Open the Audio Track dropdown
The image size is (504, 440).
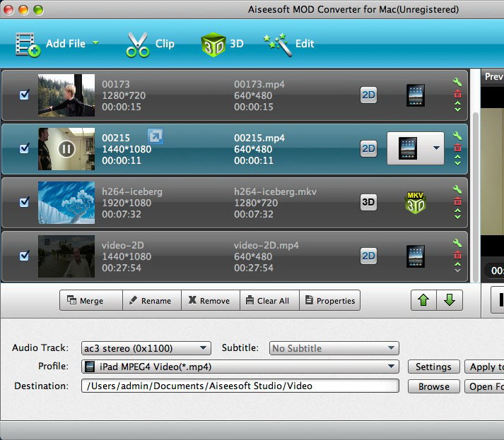point(146,348)
